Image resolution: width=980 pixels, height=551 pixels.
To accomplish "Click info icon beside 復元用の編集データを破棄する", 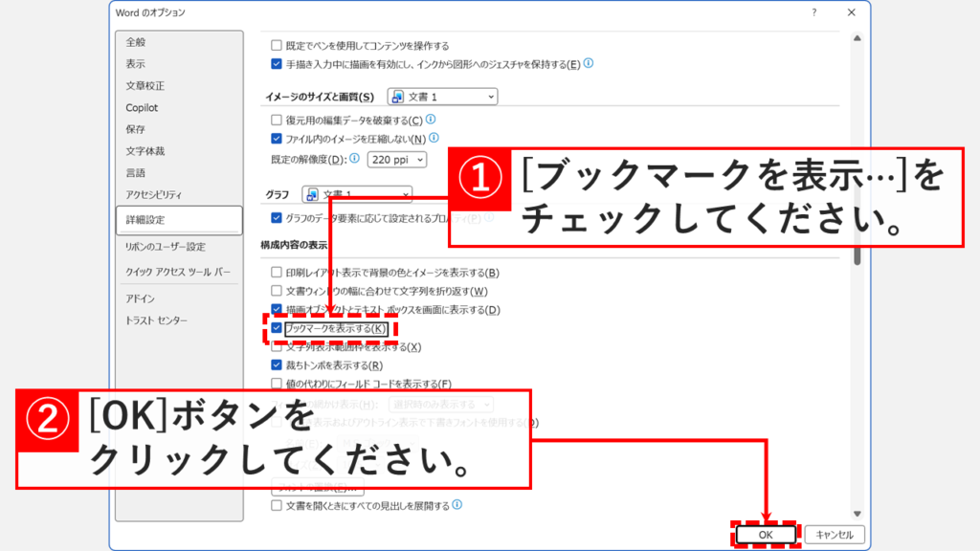I will pyautogui.click(x=431, y=120).
